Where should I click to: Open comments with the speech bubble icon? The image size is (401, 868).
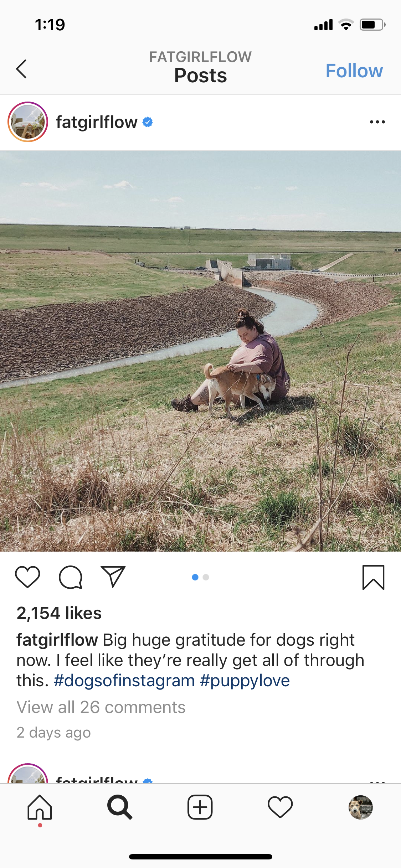coord(71,577)
